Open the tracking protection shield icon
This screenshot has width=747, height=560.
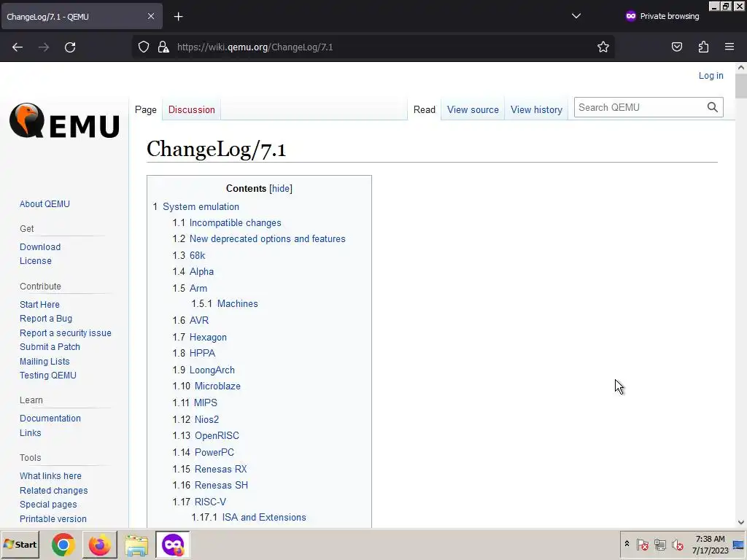coord(144,47)
